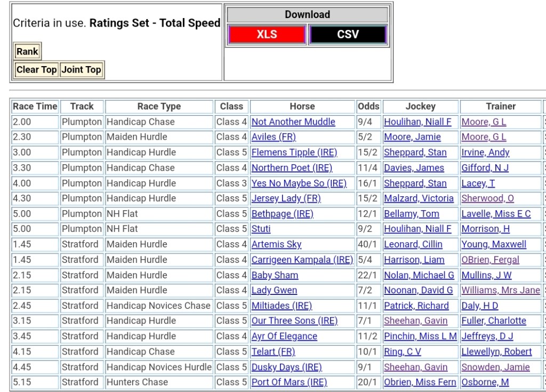Viewport: 546px width, 392px height.
Task: Open trainer Lavelle, Miss E C
Action: (x=496, y=214)
